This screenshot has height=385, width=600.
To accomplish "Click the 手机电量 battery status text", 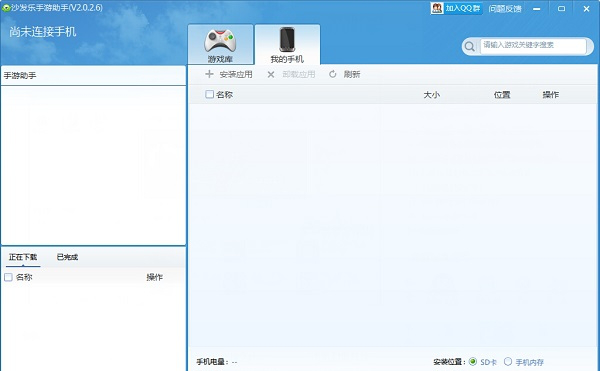I will [x=217, y=362].
